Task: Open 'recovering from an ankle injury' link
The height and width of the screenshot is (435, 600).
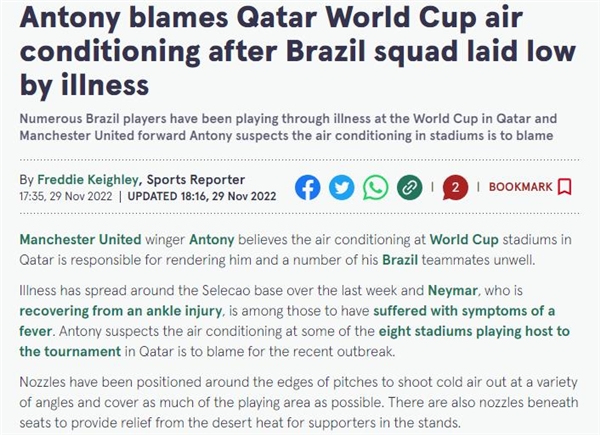Action: pyautogui.click(x=121, y=311)
